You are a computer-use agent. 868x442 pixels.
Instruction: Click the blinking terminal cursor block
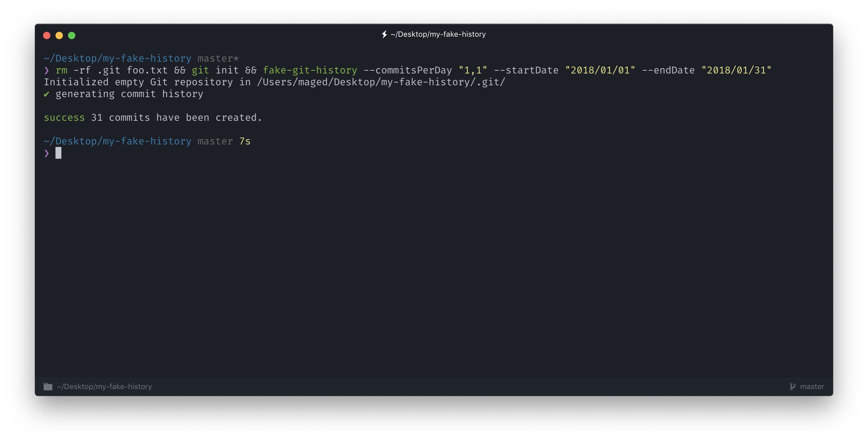pyautogui.click(x=58, y=153)
